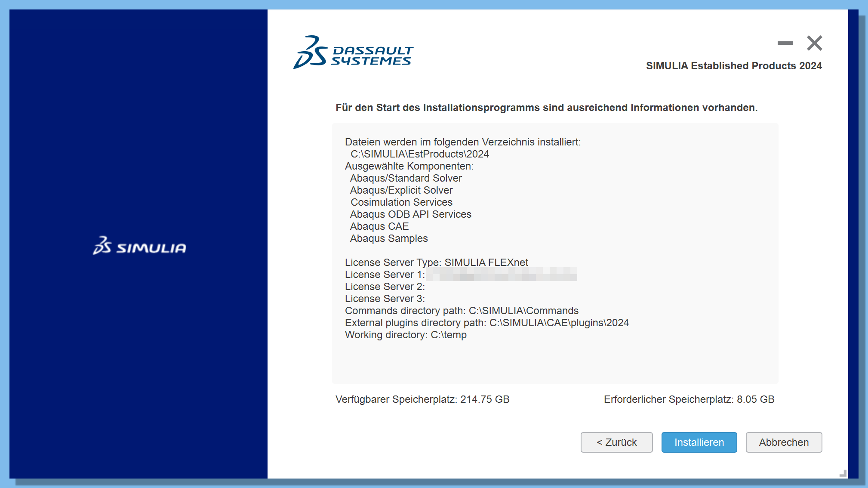Click the Abaqus Samples entry

[x=388, y=238]
